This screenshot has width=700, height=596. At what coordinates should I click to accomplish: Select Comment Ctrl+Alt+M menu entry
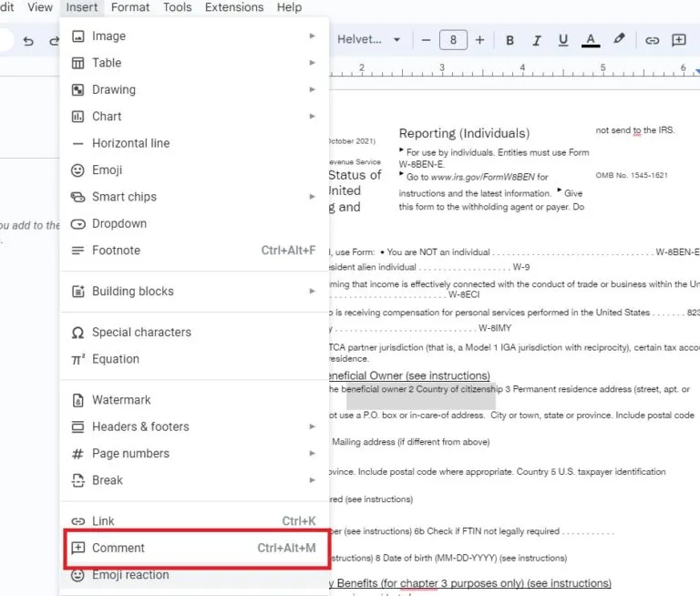coord(194,549)
